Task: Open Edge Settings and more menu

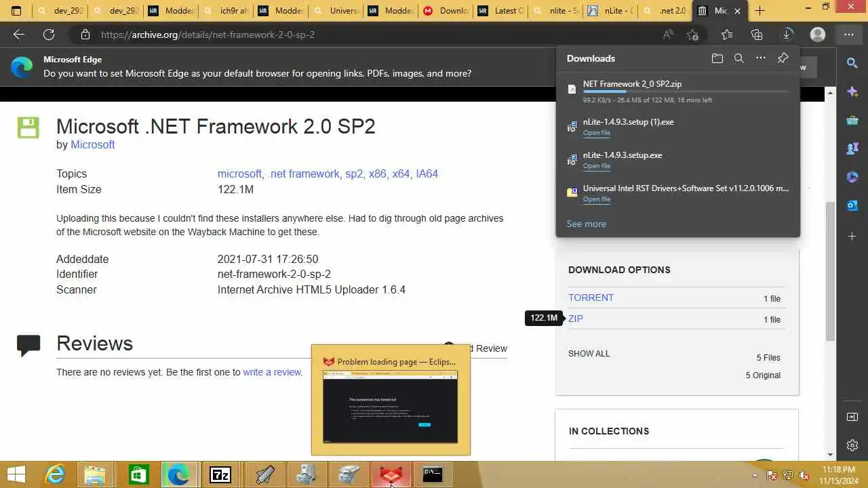Action: (x=848, y=35)
